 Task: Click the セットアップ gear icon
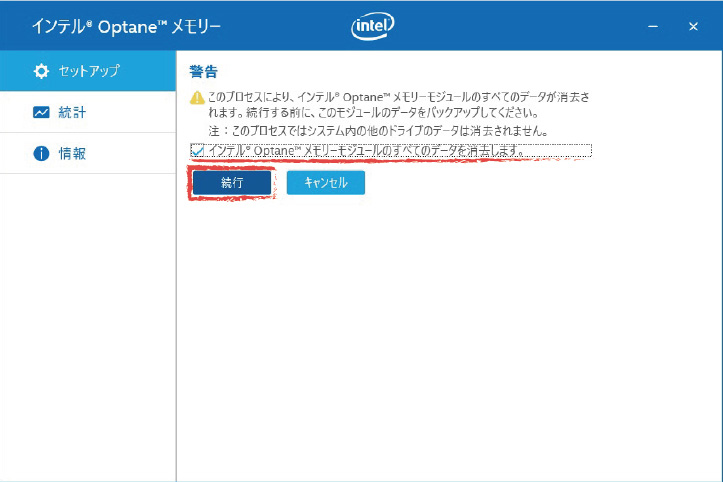pos(41,71)
